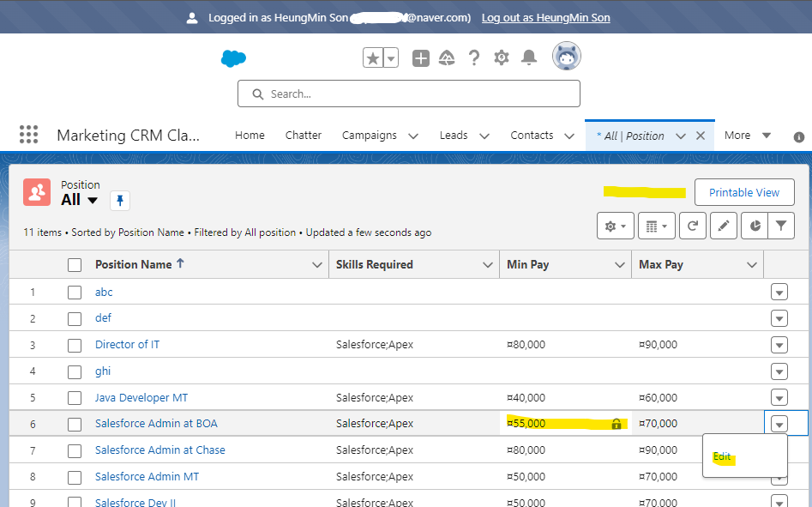The height and width of the screenshot is (507, 812).
Task: Check the Salesforce Admin MT checkbox
Action: [75, 478]
